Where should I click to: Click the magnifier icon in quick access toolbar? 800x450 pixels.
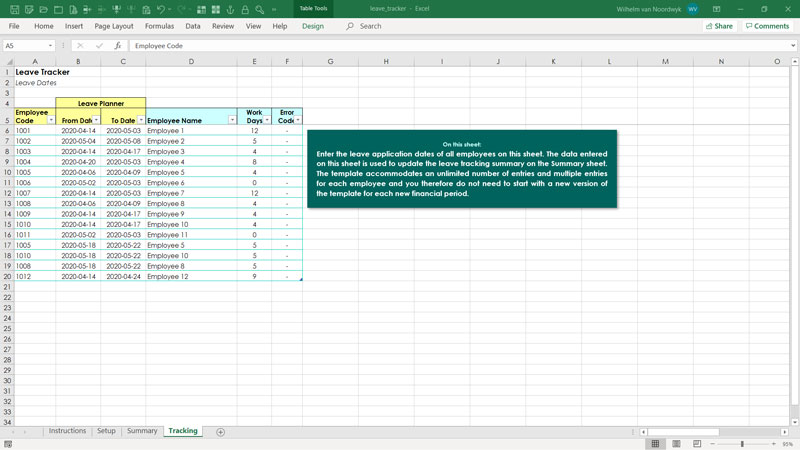click(260, 10)
